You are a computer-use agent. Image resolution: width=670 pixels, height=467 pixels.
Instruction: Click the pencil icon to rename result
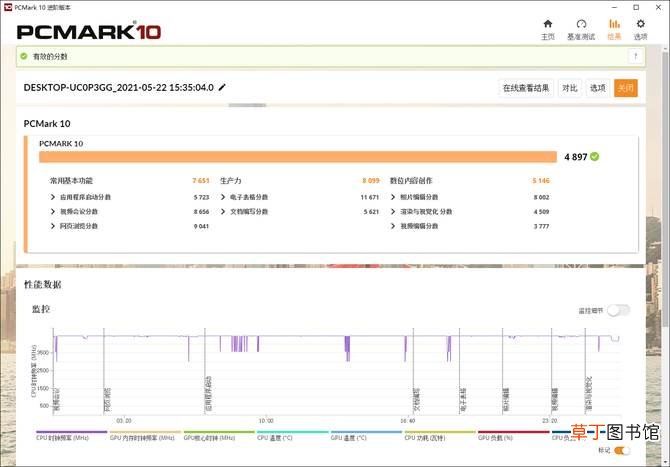tap(222, 88)
